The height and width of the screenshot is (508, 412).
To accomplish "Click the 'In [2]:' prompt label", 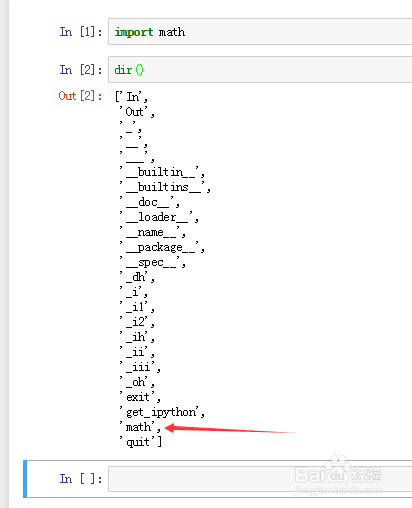I will coord(81,70).
